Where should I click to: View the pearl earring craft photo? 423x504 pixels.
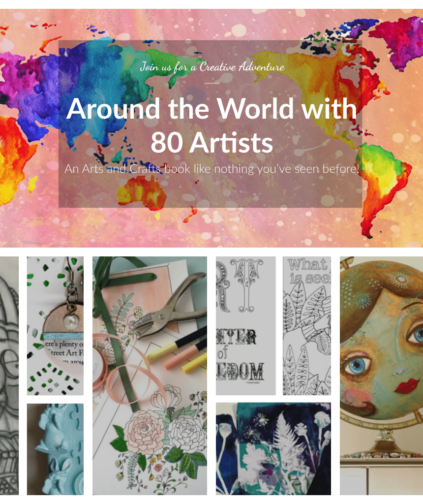[x=55, y=326]
